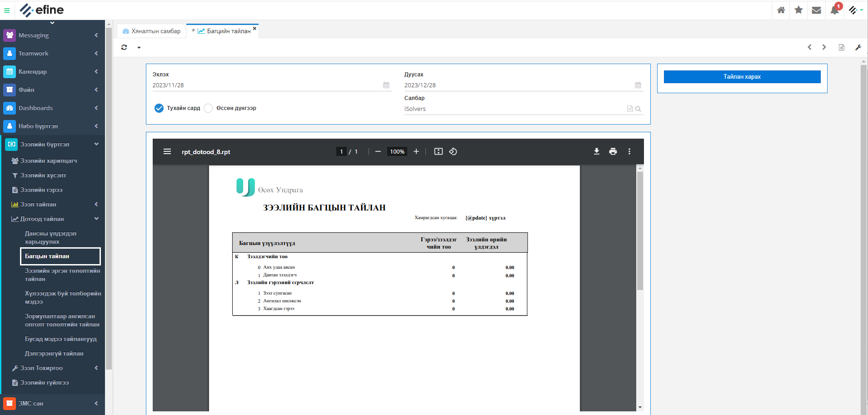Click the document icon in the toolbar
868x415 pixels.
(842, 47)
